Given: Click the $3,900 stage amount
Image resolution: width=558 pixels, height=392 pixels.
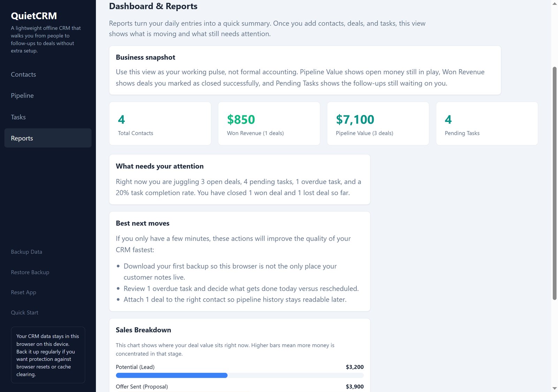Looking at the screenshot, I should (x=355, y=386).
